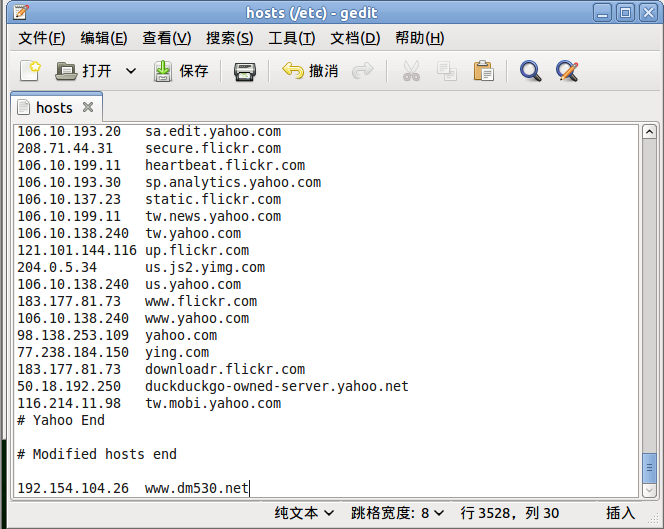Click the '# Modified hosts end' comment

coord(97,454)
